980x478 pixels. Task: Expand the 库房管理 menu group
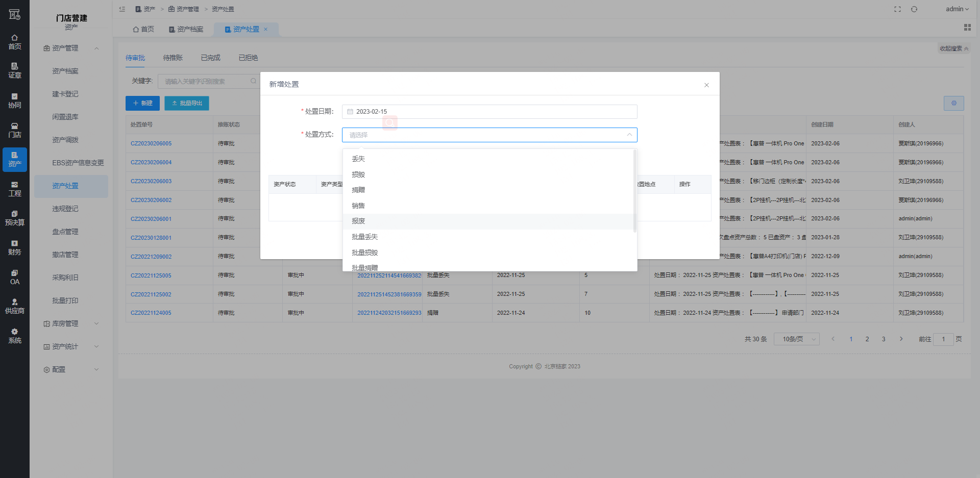(71, 323)
